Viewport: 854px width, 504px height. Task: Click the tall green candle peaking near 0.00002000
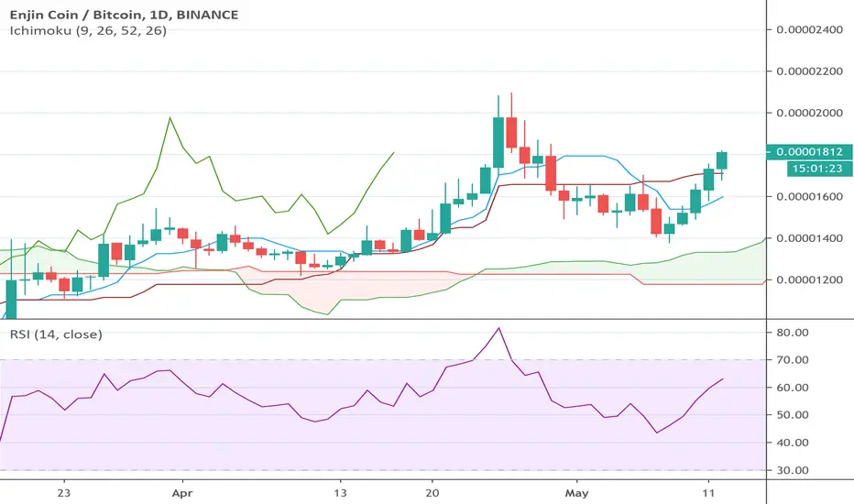[x=498, y=142]
